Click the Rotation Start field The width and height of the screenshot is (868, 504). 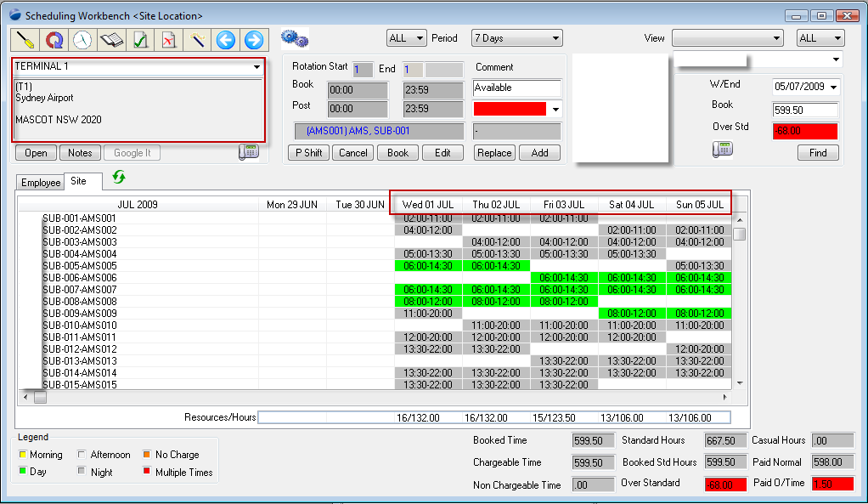363,70
